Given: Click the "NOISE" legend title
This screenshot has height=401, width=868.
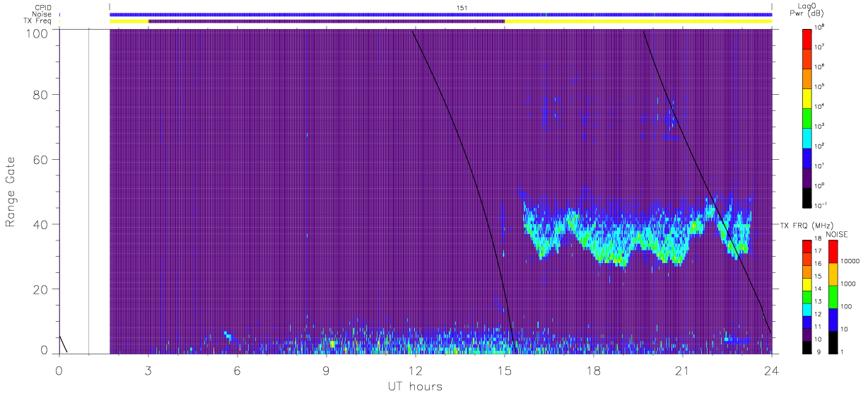Looking at the screenshot, I should pos(837,234).
